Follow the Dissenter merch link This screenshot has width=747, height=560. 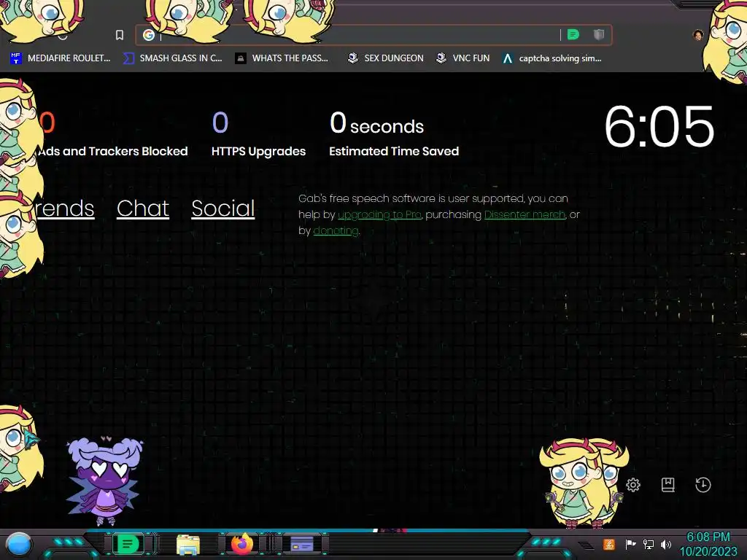pyautogui.click(x=525, y=215)
